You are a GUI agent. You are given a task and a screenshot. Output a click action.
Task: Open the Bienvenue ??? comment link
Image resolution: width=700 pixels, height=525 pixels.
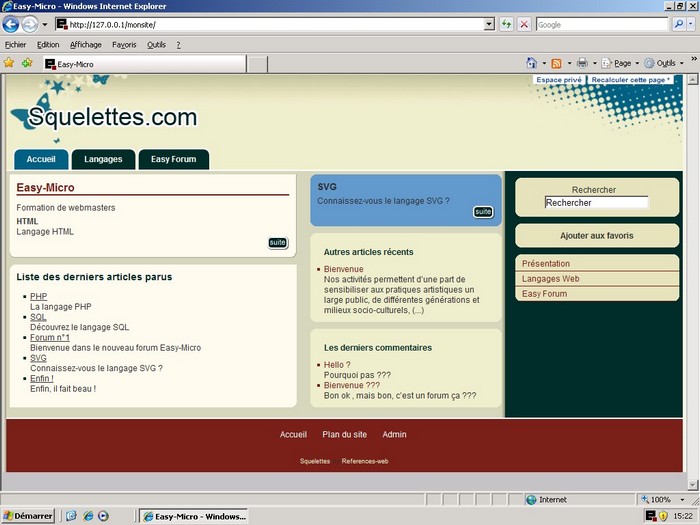click(352, 385)
